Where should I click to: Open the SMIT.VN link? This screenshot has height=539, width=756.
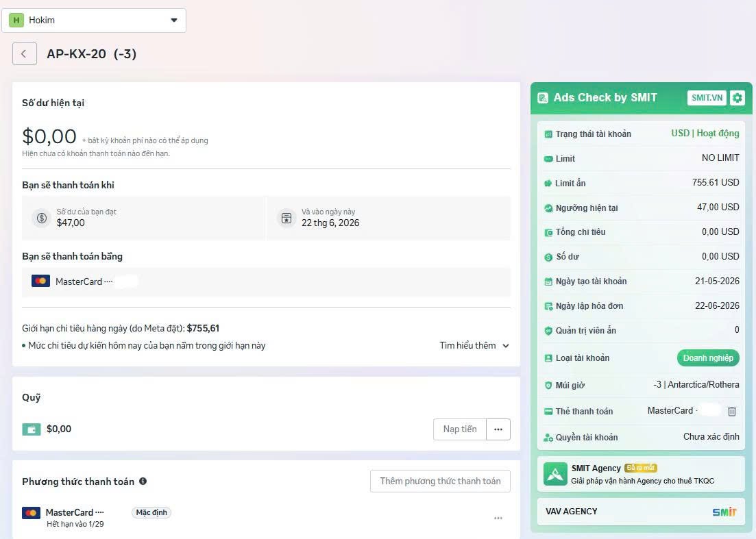pyautogui.click(x=707, y=98)
